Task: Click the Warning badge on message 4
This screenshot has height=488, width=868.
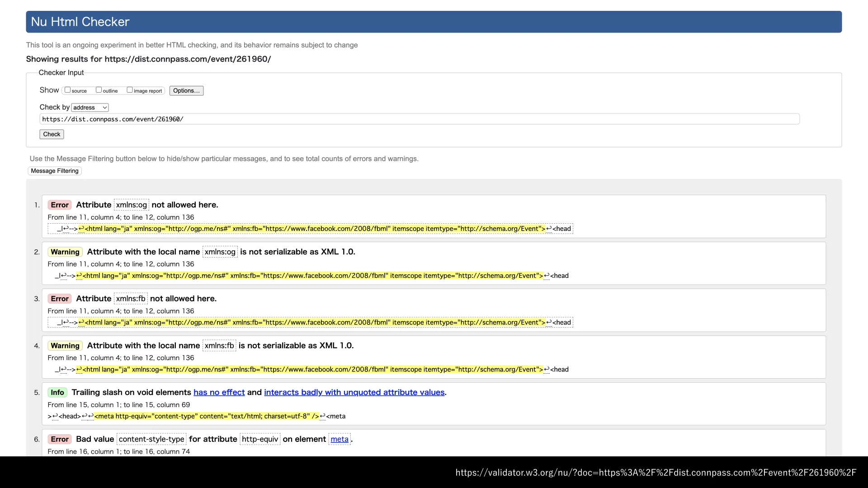Action: 65,346
